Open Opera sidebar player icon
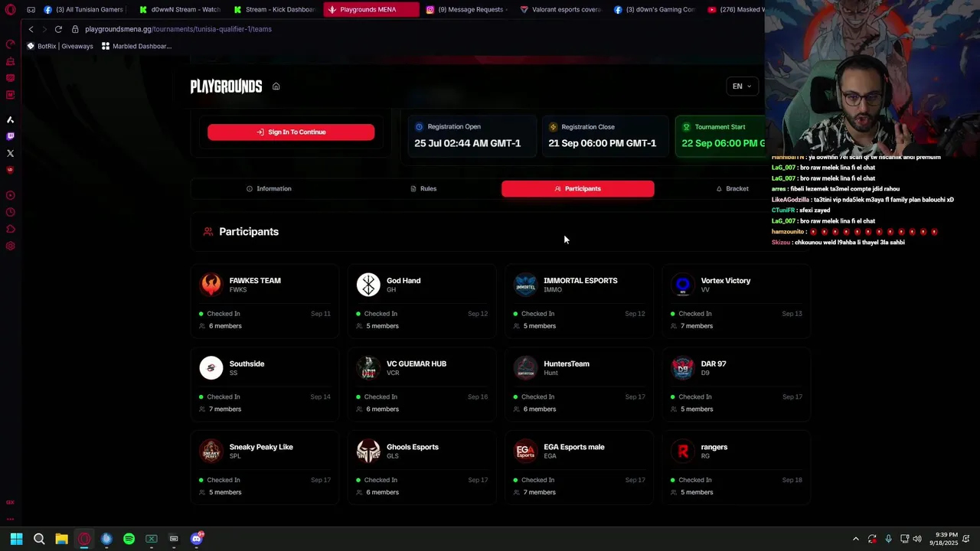This screenshot has height=551, width=980. pyautogui.click(x=10, y=196)
